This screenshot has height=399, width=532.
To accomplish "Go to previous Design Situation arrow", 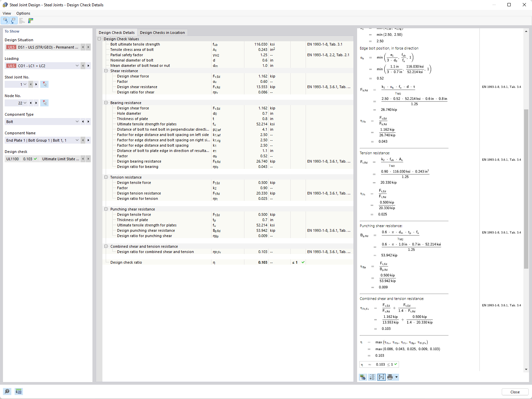I will [83, 47].
